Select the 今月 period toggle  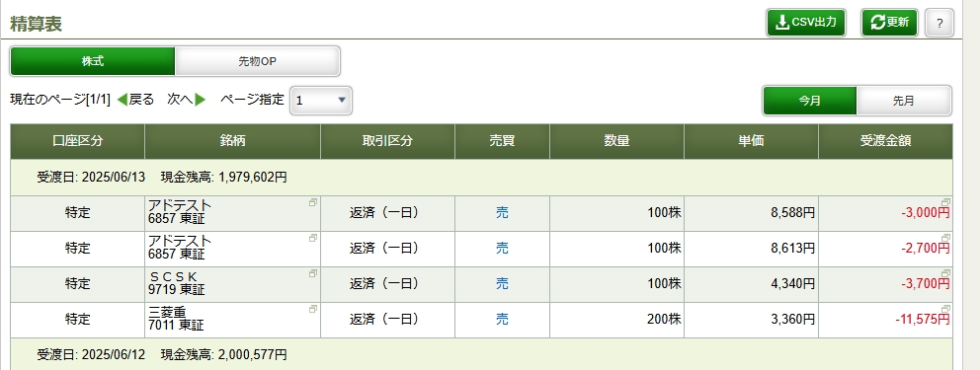[x=809, y=101]
